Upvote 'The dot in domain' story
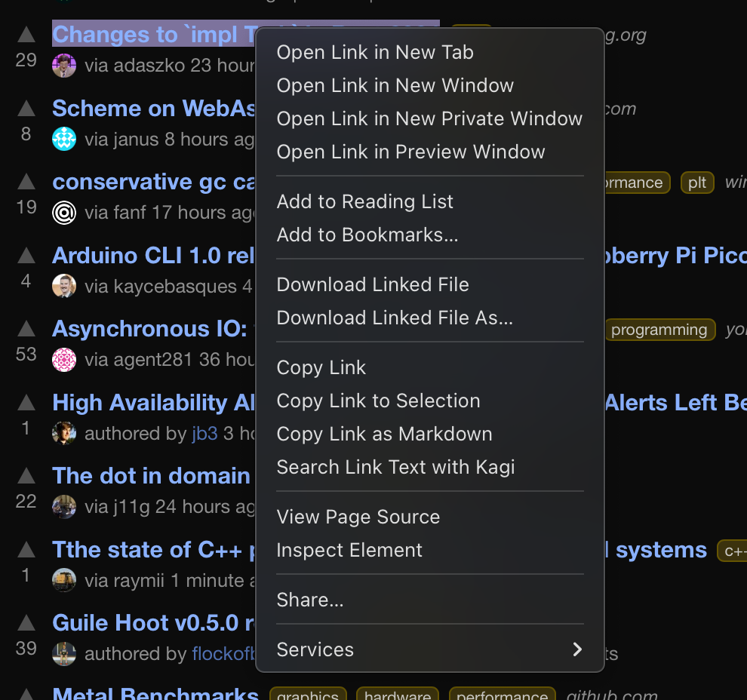Image resolution: width=747 pixels, height=700 pixels. [x=26, y=476]
